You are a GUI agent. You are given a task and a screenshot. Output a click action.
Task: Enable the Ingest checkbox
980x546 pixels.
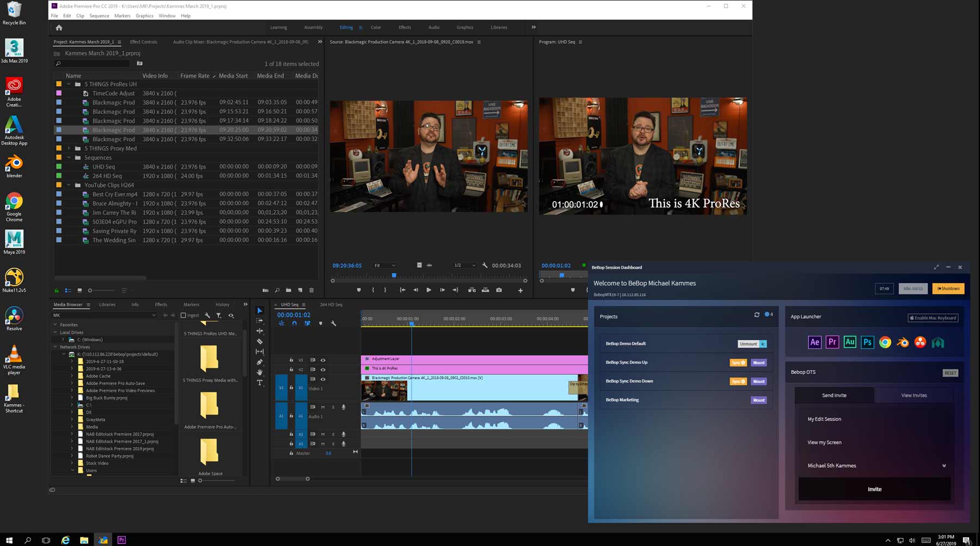tap(183, 316)
